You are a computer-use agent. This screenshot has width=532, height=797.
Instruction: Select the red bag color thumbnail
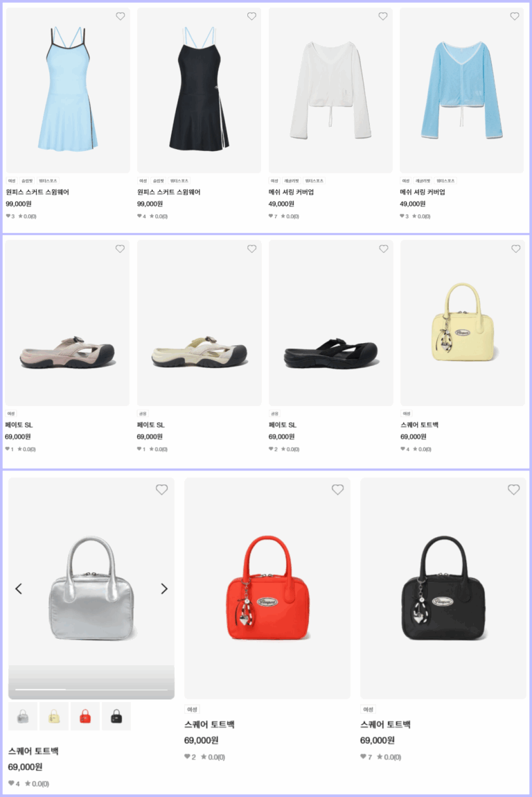pyautogui.click(x=85, y=716)
